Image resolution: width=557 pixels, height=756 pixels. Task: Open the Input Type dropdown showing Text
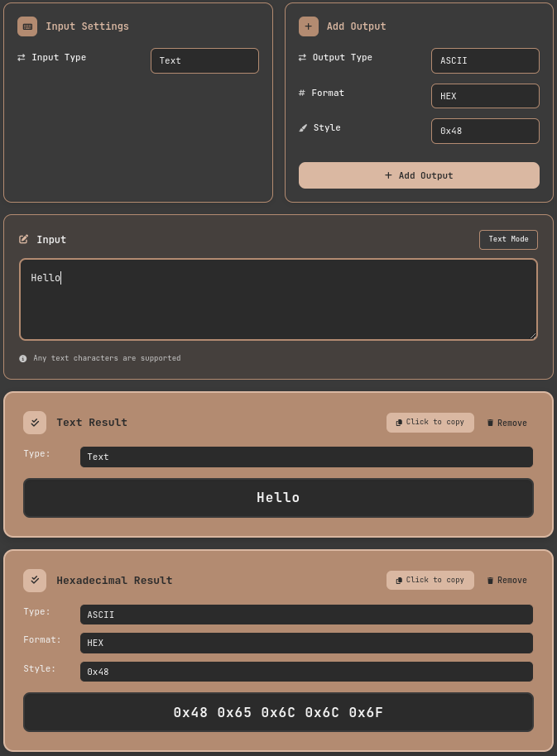point(204,60)
